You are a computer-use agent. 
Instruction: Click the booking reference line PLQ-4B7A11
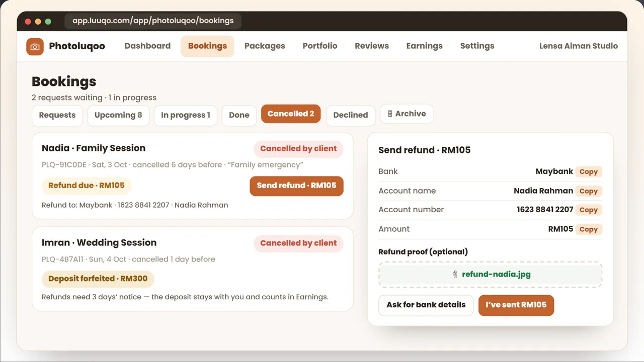(x=128, y=259)
